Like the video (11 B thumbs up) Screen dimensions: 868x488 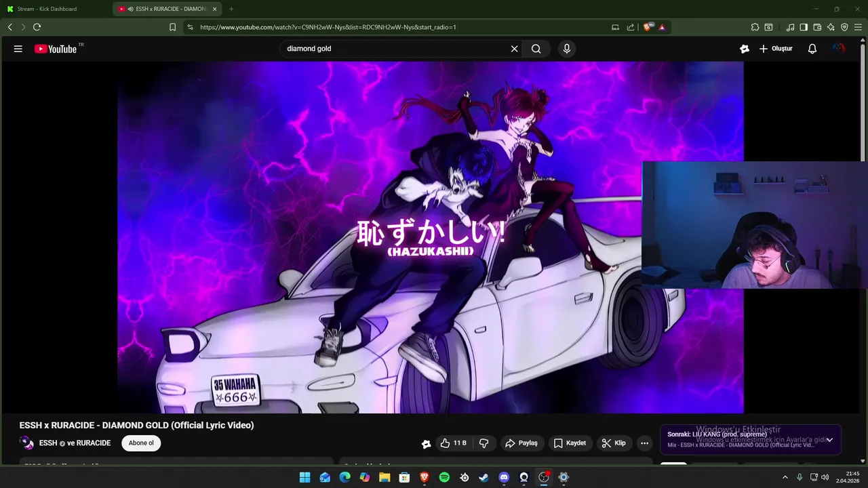[453, 443]
